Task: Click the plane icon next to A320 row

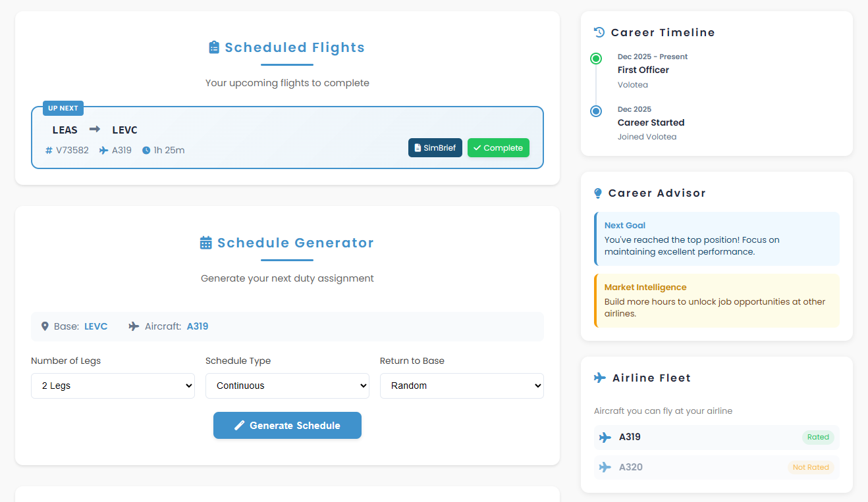Action: (x=605, y=467)
